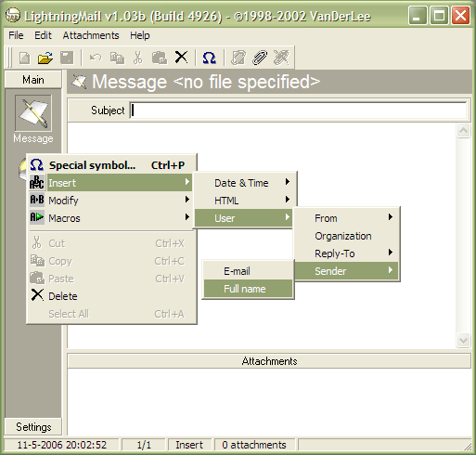Click the A·B icon beside Modify
Image resolution: width=476 pixels, height=455 pixels.
coord(37,200)
